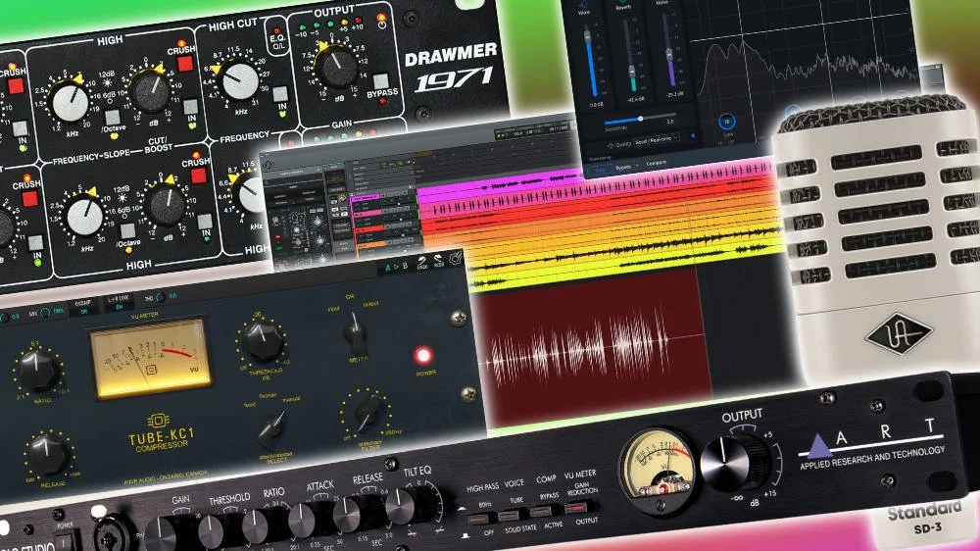Click bottom HIGH band /Octave slope button
980x551 pixels.
[126, 230]
